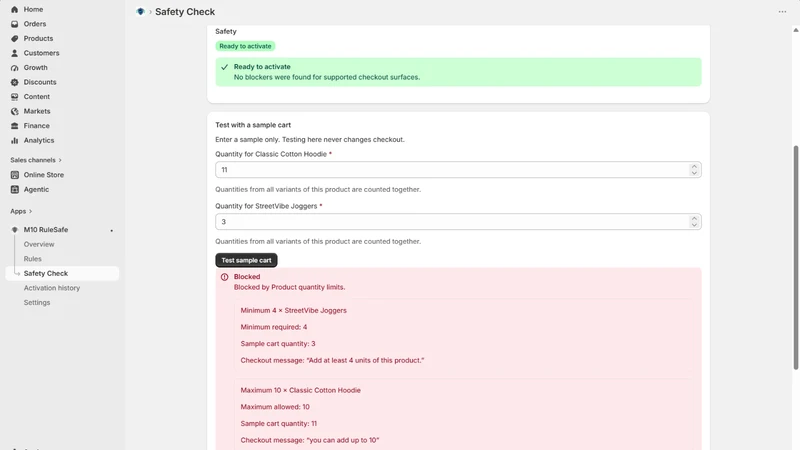
Task: Click the Customers person icon
Action: [x=14, y=53]
